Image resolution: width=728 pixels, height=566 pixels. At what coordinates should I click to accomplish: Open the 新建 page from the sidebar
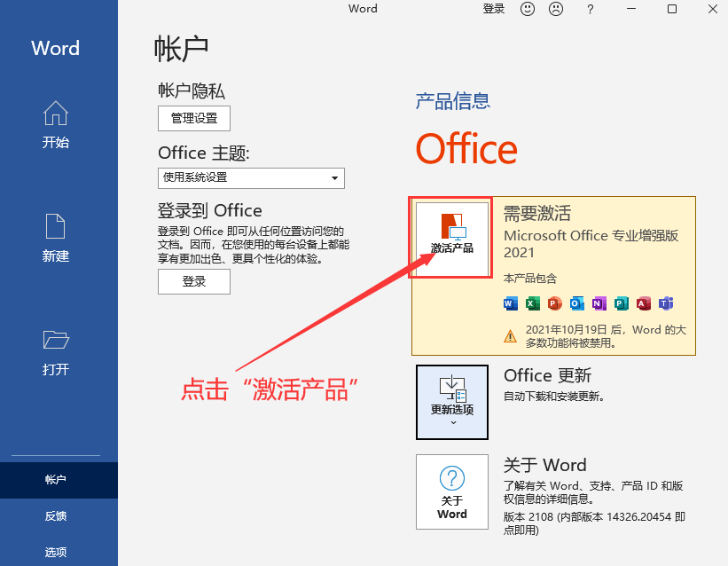coord(56,238)
